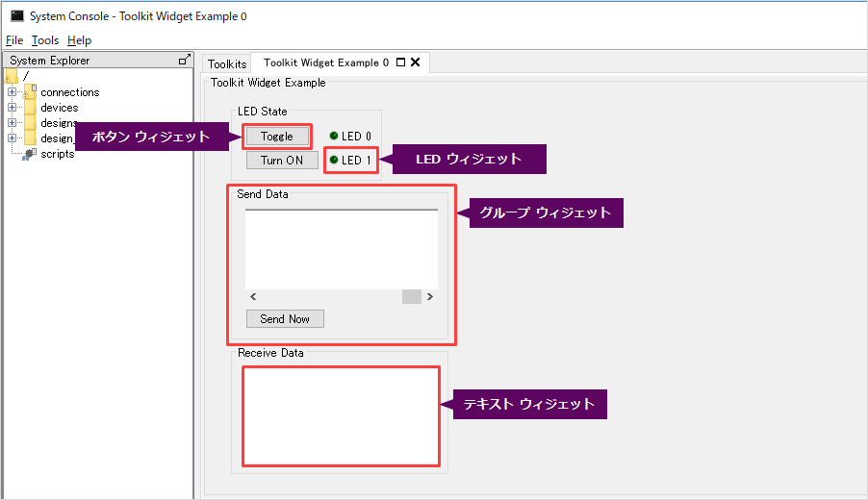868x500 pixels.
Task: Undock the System Explorer panel
Action: coord(184,60)
